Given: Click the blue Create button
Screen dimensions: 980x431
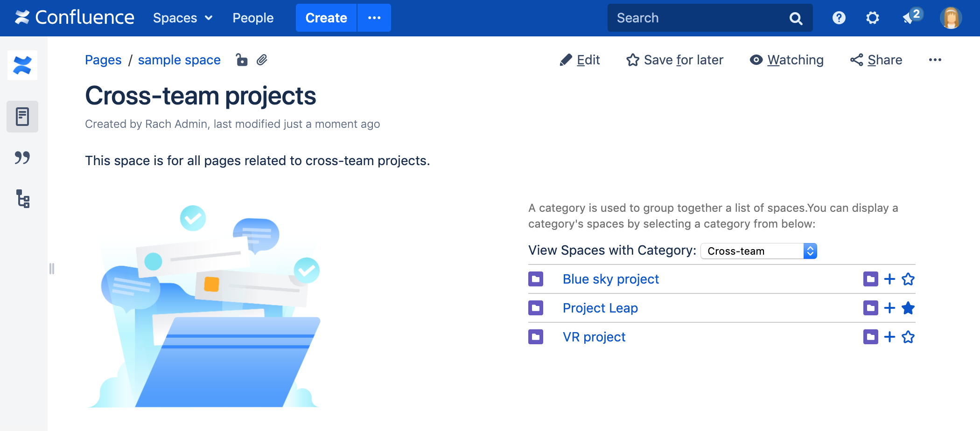Looking at the screenshot, I should 326,18.
